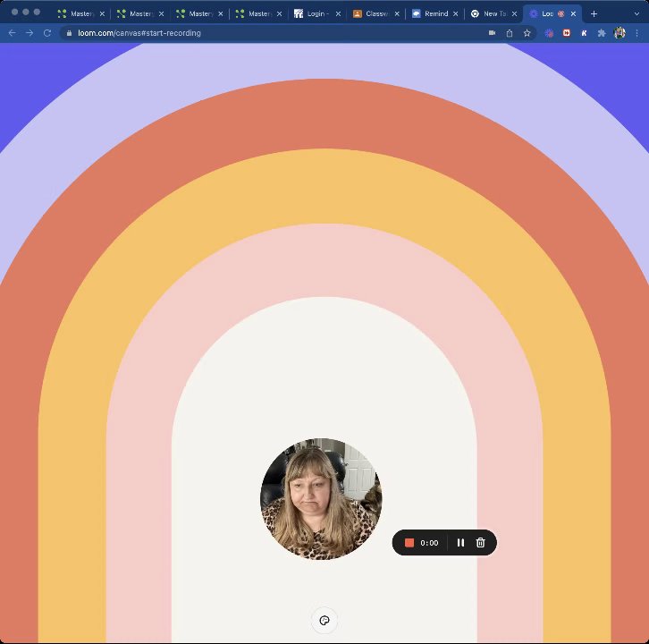Delete the recording with the trash icon
This screenshot has width=649, height=644.
[480, 543]
